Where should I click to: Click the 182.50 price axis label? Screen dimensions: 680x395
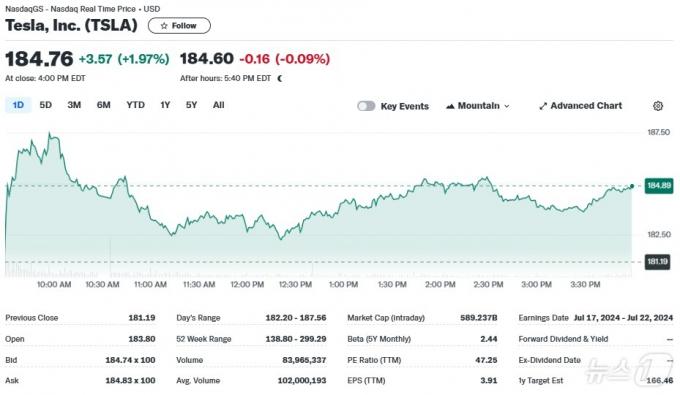659,235
